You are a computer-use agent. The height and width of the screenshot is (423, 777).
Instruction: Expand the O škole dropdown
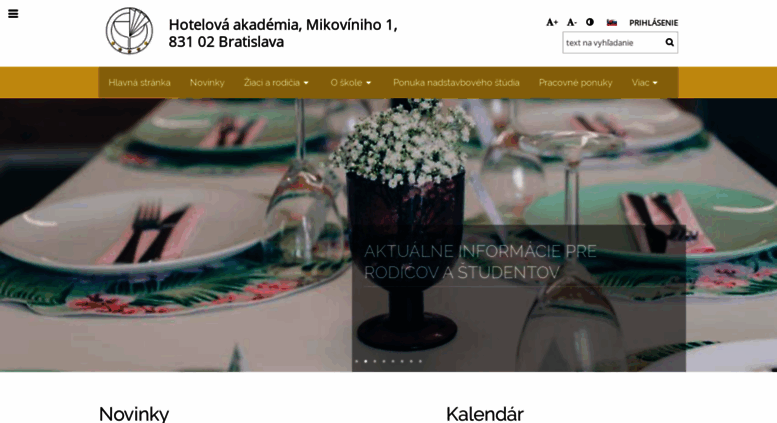coord(351,83)
